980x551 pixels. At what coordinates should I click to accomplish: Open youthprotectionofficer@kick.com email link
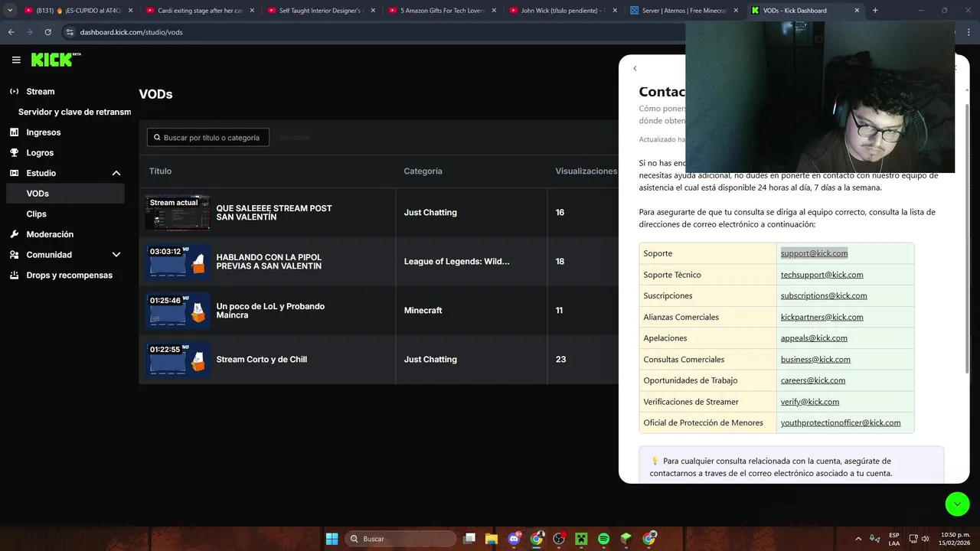(841, 422)
